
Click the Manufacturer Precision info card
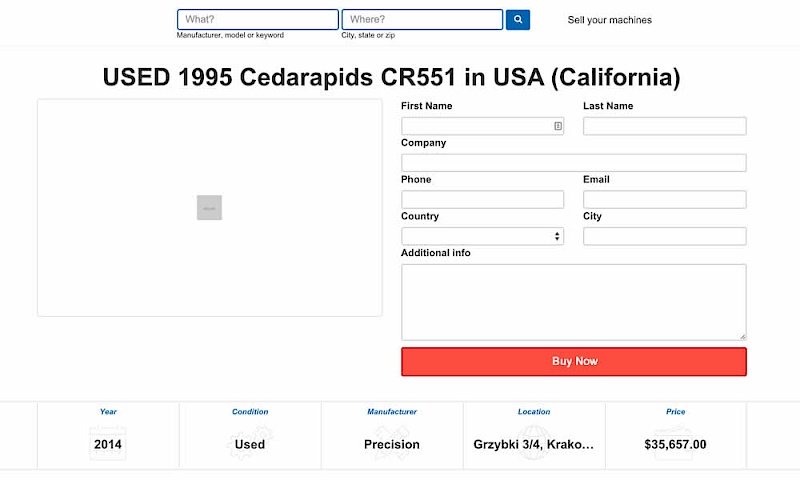coord(392,435)
